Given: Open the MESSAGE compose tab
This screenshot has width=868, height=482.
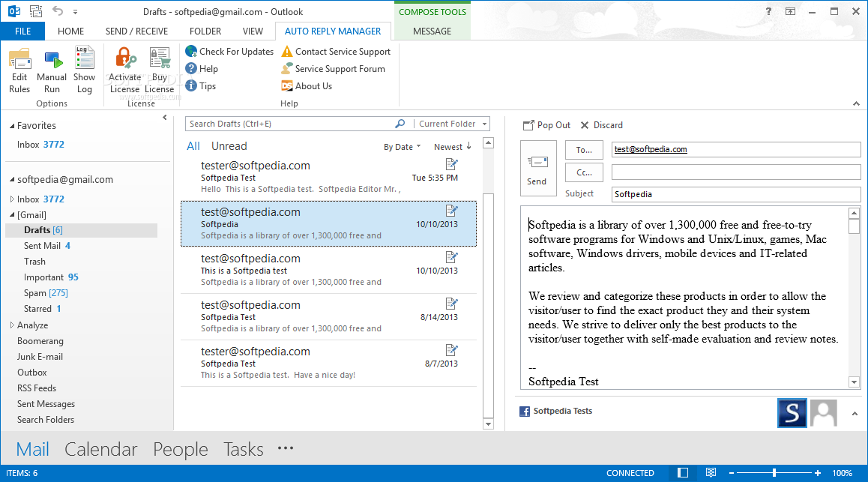Looking at the screenshot, I should coord(432,31).
